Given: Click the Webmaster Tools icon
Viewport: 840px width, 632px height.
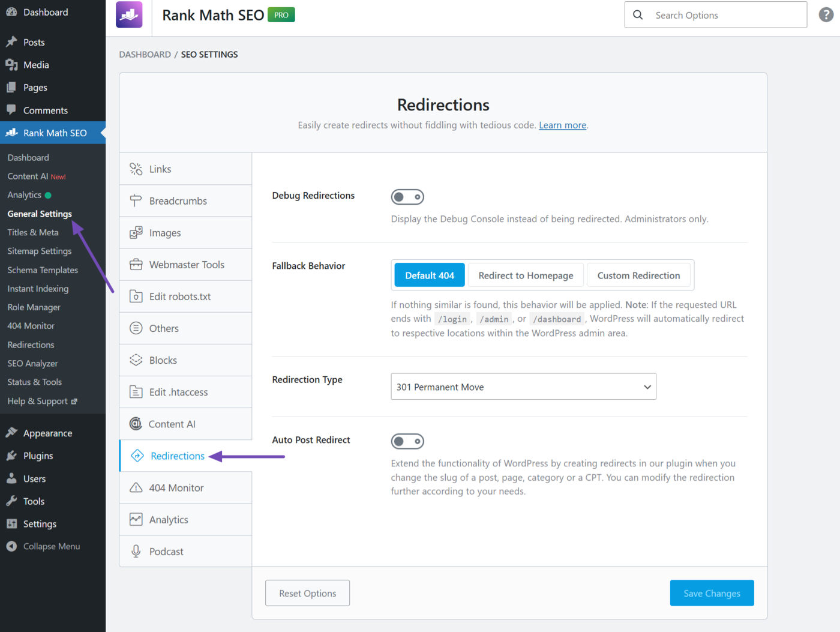Looking at the screenshot, I should click(x=136, y=264).
